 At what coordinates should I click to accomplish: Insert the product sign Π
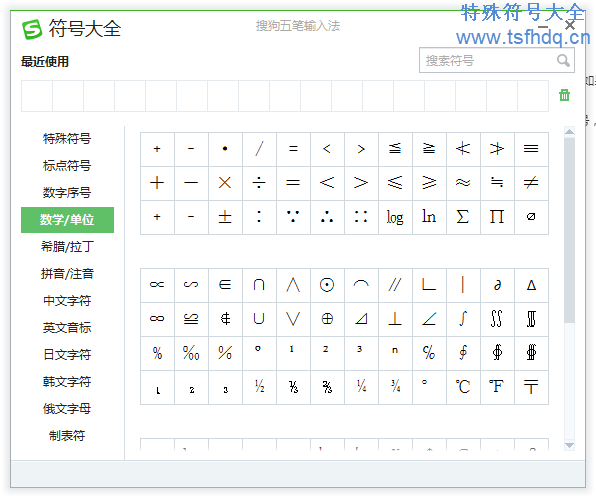(x=497, y=217)
